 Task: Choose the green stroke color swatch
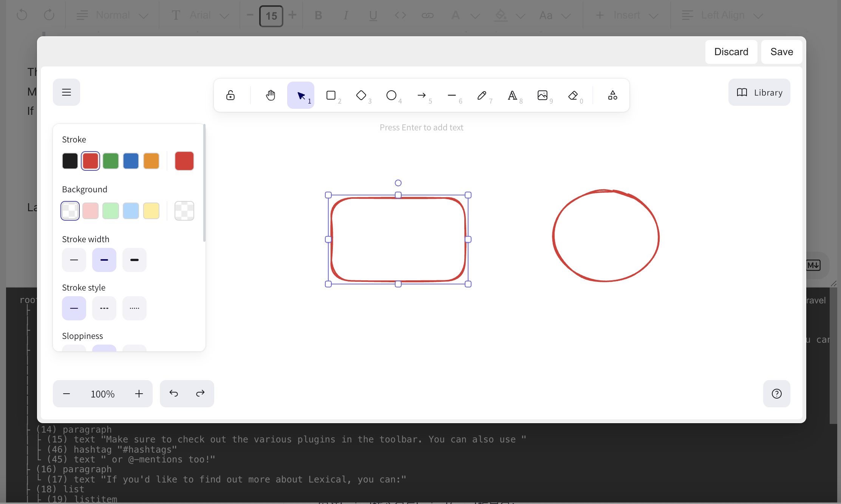point(111,161)
